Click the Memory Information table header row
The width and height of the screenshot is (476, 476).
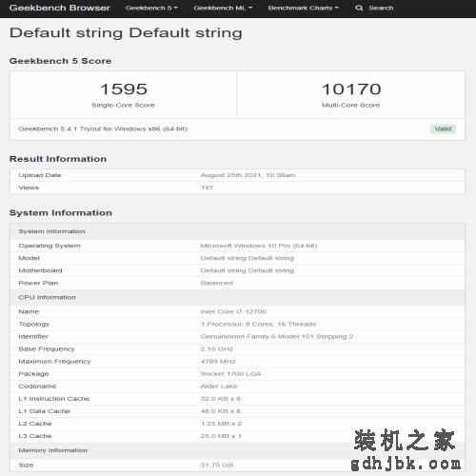coord(237,450)
